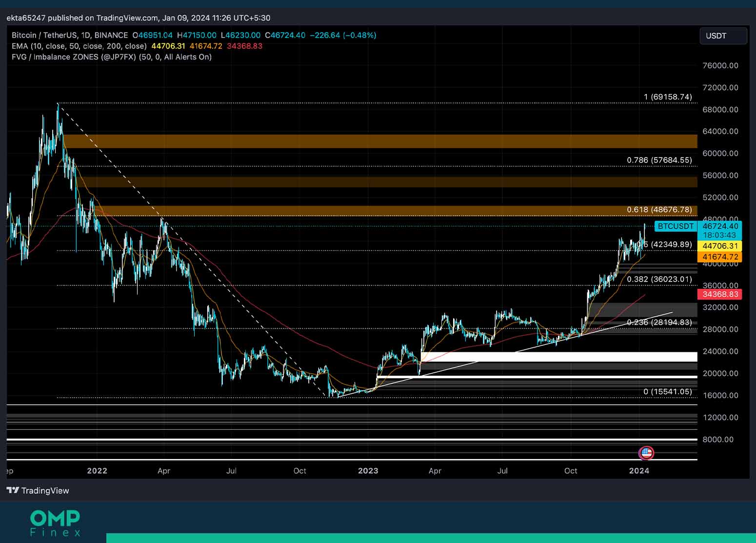Click the EMA 50 value 41674.72 in legend
The width and height of the screenshot is (756, 543).
click(x=206, y=46)
